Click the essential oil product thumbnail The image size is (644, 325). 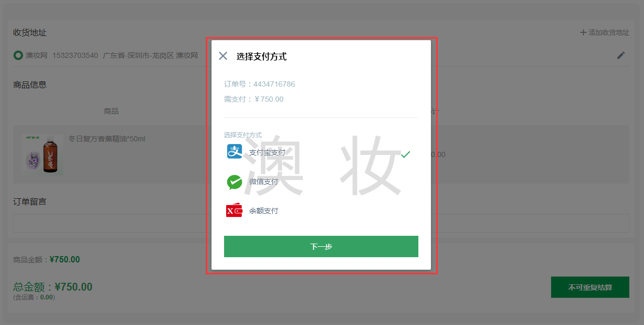pos(42,154)
